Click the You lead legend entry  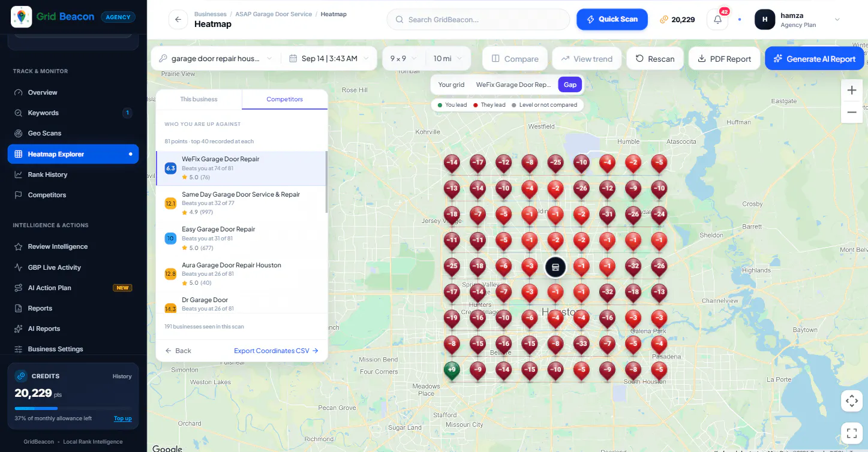tap(452, 105)
